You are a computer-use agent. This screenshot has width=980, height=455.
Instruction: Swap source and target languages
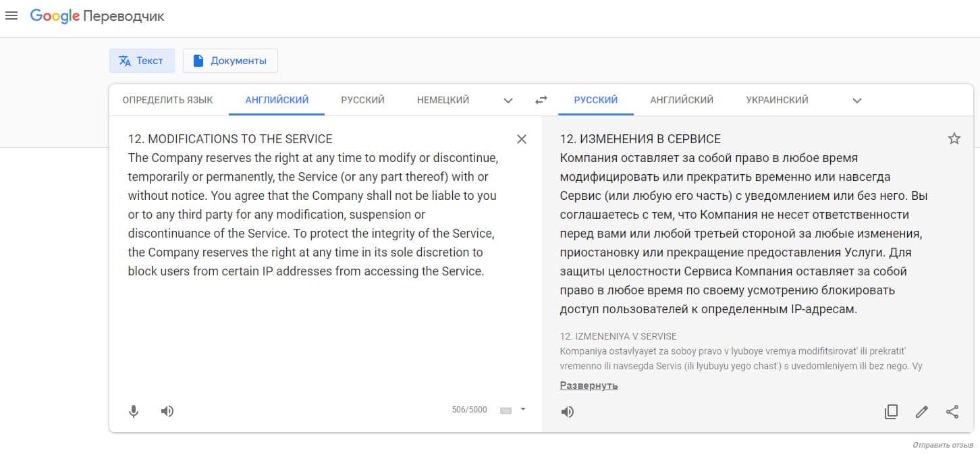point(541,100)
